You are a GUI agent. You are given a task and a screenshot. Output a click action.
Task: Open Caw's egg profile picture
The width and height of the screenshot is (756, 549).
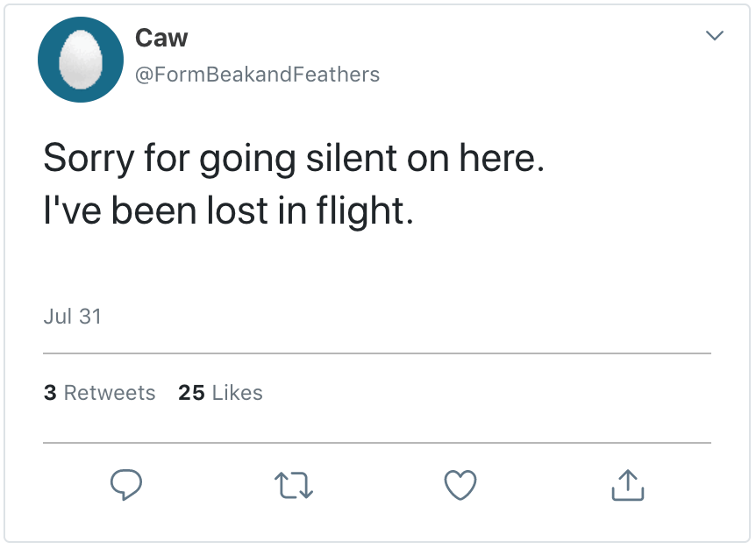(80, 60)
